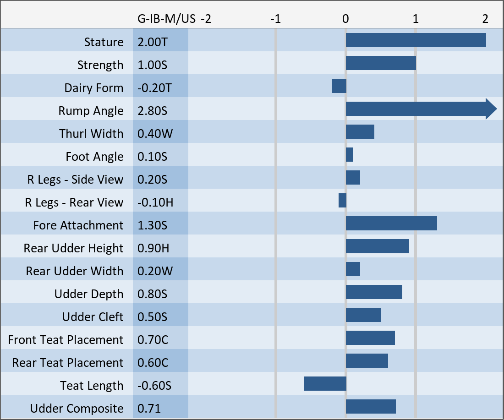Click the Udder Depth bar
This screenshot has width=504, height=420.
374,292
